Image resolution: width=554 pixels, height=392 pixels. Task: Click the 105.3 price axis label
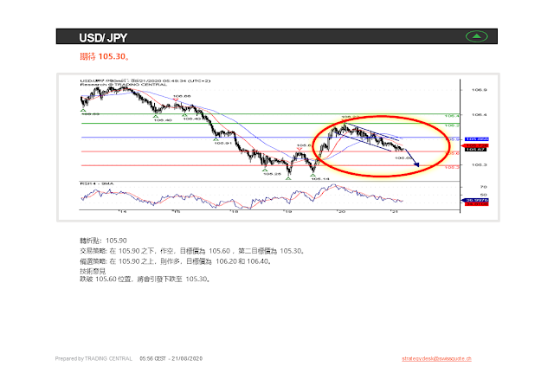[479, 165]
